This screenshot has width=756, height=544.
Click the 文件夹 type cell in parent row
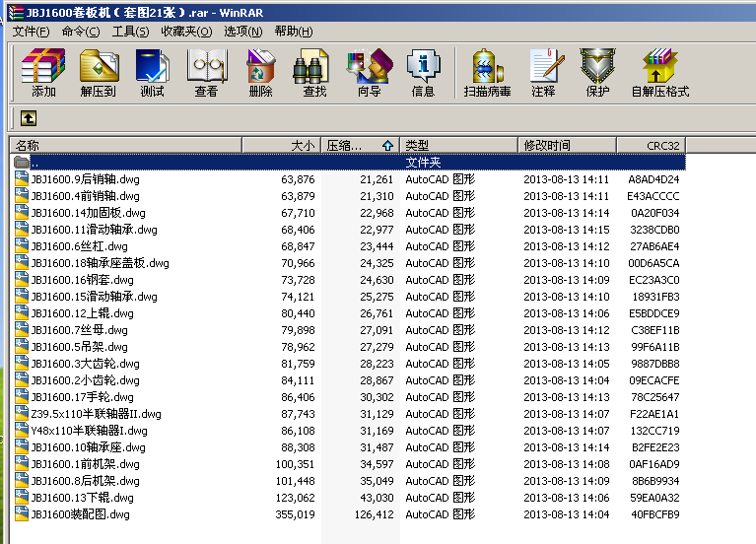(423, 162)
